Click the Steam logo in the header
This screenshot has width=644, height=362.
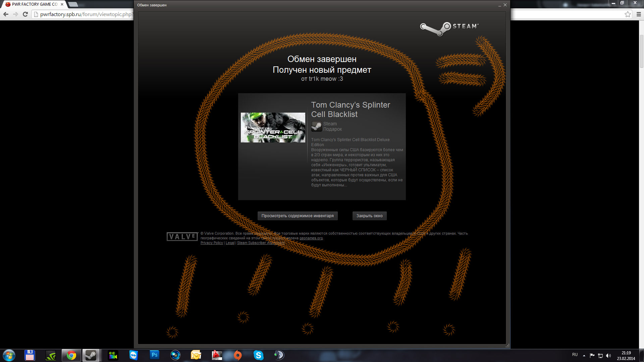(449, 28)
